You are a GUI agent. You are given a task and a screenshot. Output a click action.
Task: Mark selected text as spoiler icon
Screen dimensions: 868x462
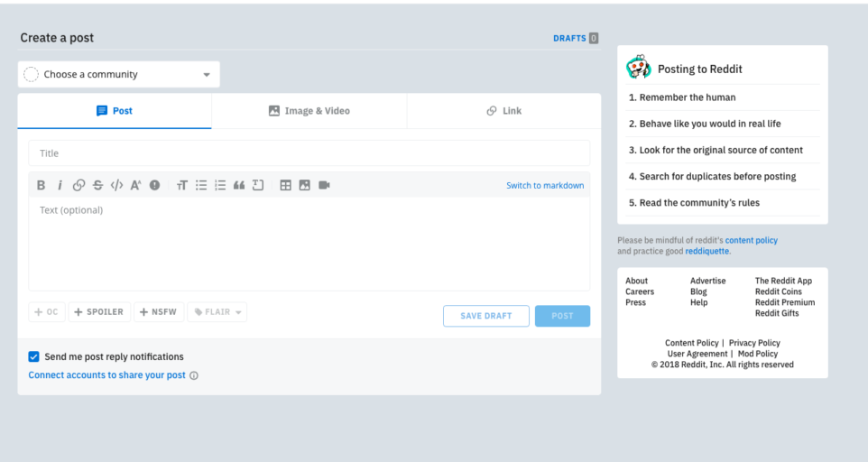click(154, 185)
